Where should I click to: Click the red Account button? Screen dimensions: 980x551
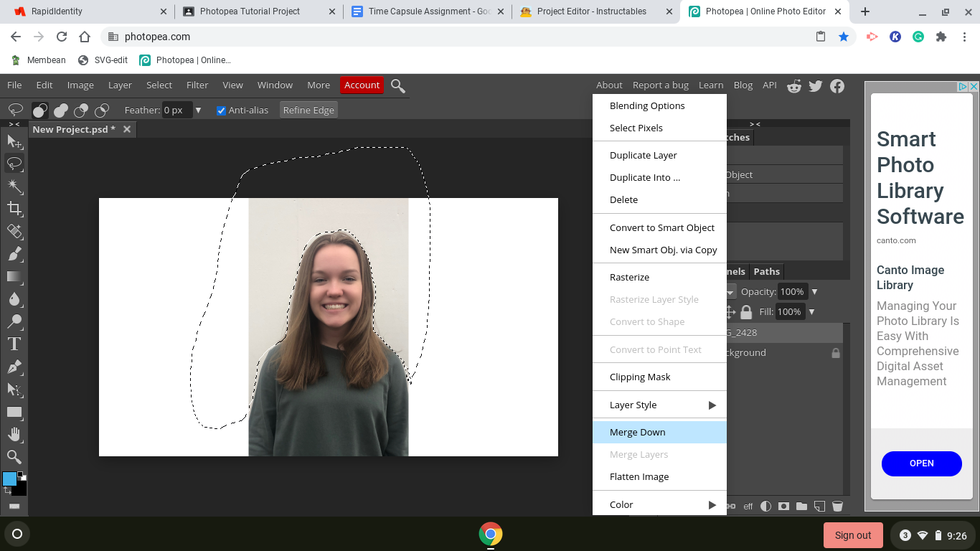point(362,85)
